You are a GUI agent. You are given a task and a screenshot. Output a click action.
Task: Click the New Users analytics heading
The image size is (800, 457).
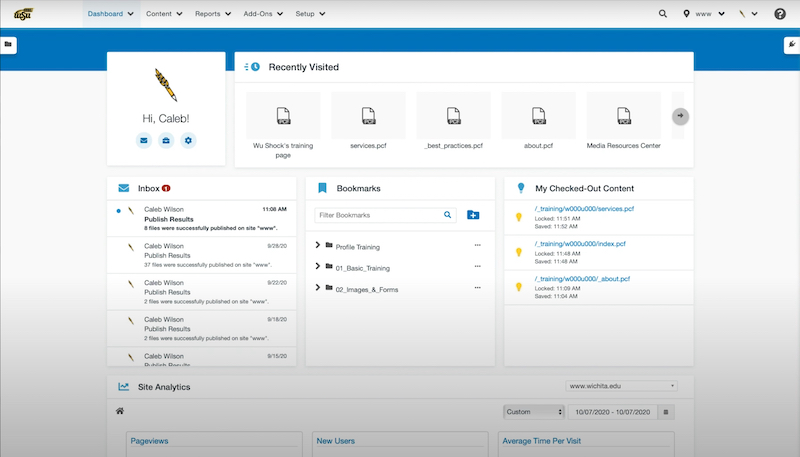[336, 441]
